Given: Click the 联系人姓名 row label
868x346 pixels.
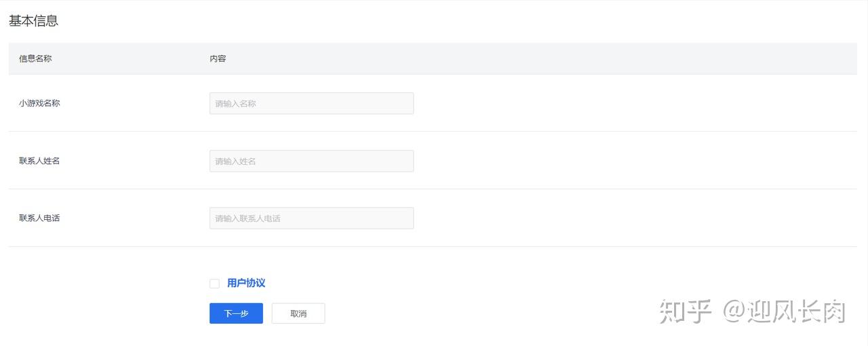Looking at the screenshot, I should coord(39,161).
